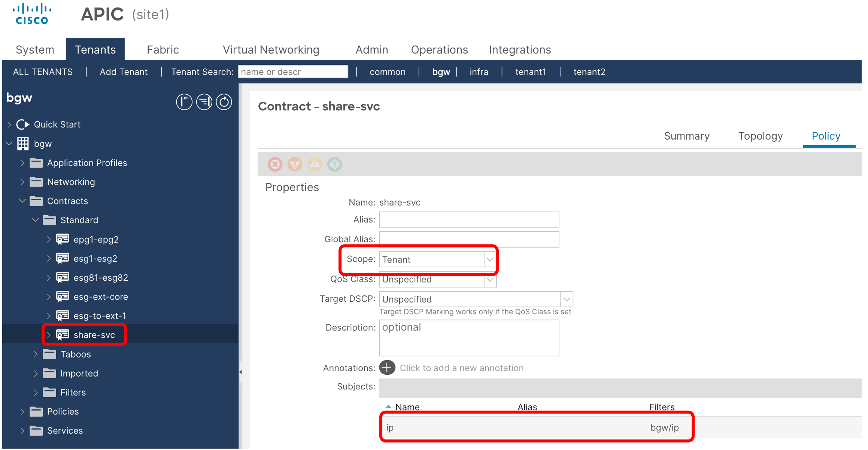The height and width of the screenshot is (450, 868).
Task: Expand the Policies node arrow
Action: 22,411
